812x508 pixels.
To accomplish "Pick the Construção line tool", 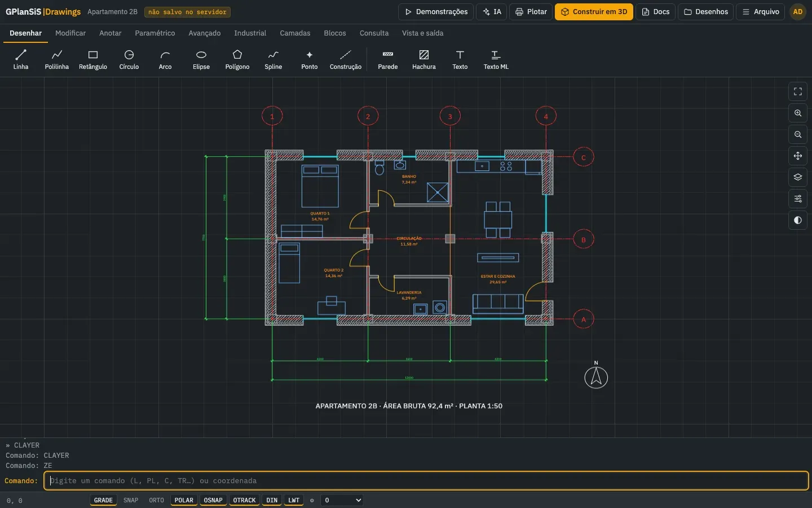I will coord(346,59).
